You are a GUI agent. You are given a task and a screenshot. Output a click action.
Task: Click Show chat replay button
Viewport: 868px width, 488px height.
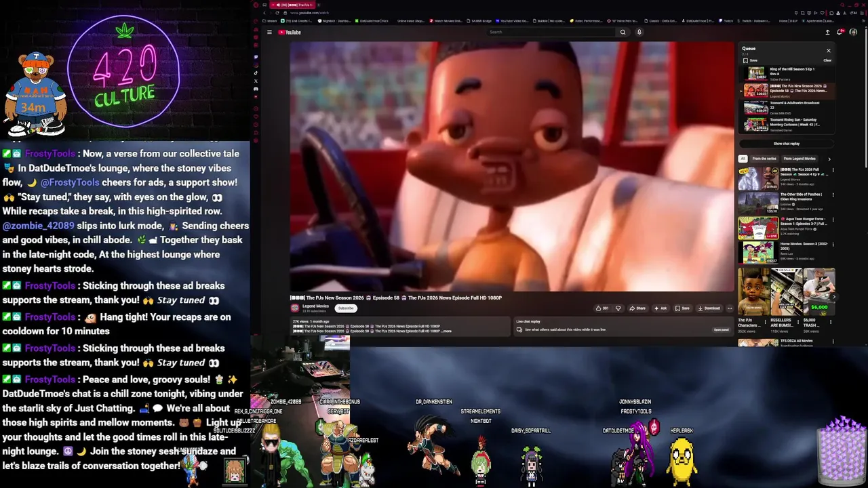point(787,144)
